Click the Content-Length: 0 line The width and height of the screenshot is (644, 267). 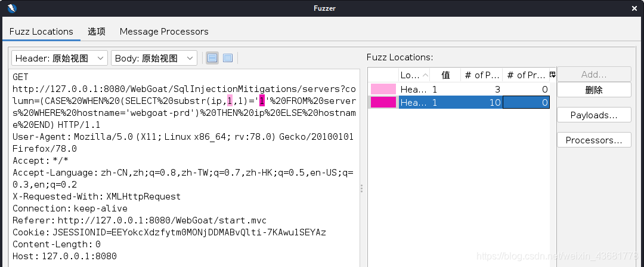(57, 244)
